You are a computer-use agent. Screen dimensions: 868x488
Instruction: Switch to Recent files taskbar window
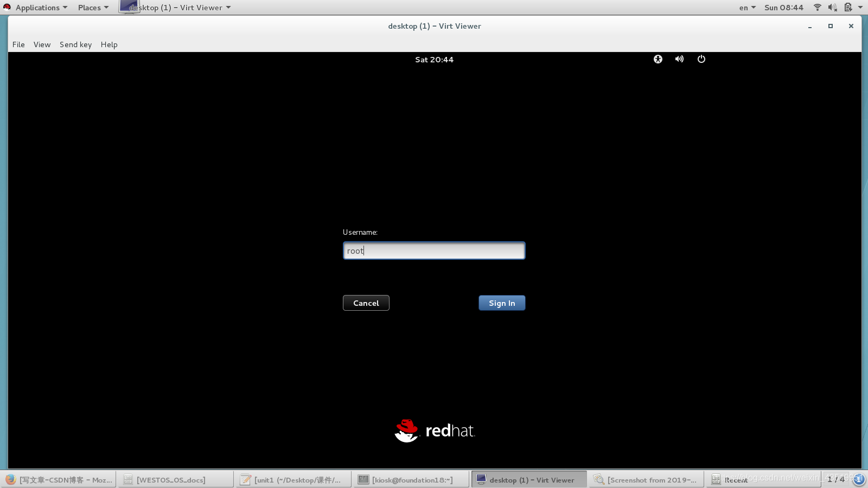pyautogui.click(x=764, y=480)
